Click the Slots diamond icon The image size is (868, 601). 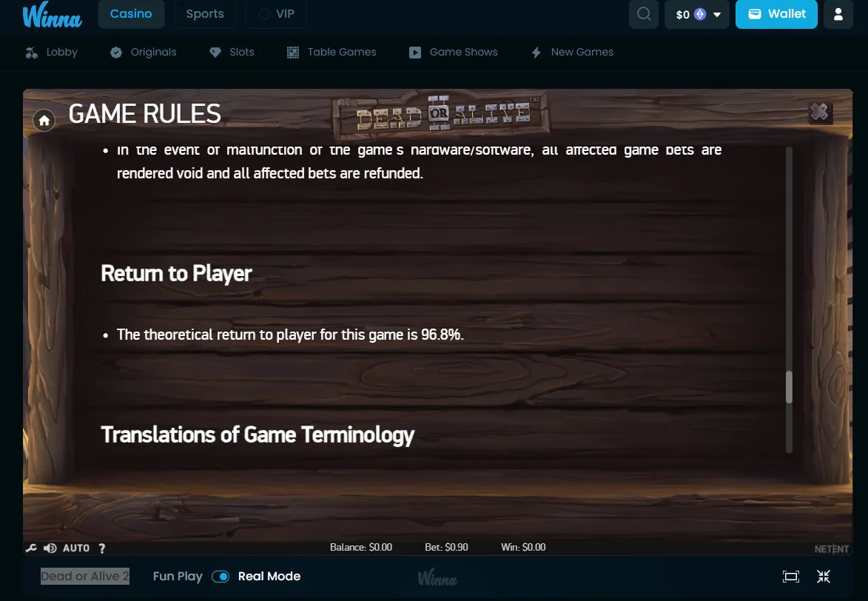pyautogui.click(x=215, y=53)
